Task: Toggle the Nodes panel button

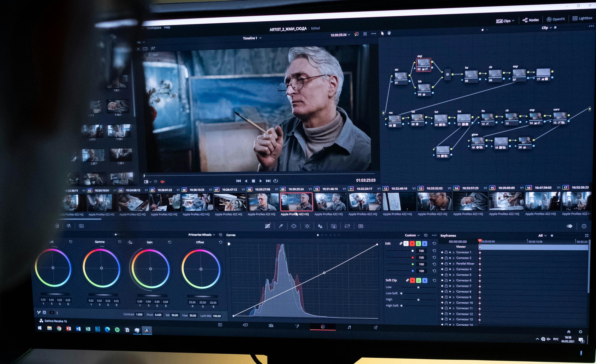Action: [x=531, y=20]
